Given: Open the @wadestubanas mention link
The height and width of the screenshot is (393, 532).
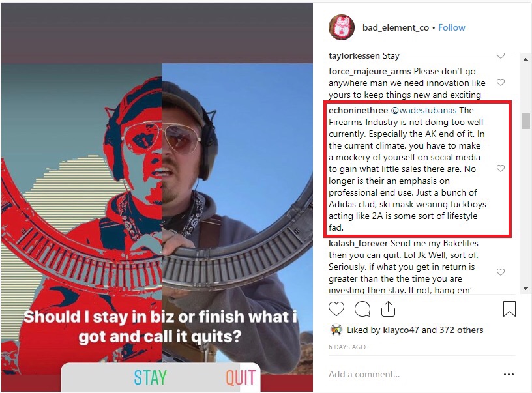Looking at the screenshot, I should [x=423, y=111].
